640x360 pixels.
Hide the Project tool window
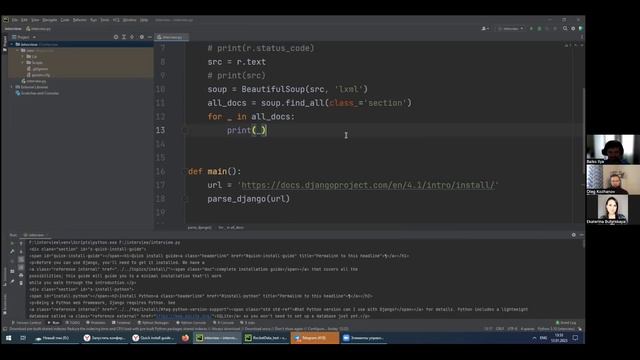coord(149,37)
